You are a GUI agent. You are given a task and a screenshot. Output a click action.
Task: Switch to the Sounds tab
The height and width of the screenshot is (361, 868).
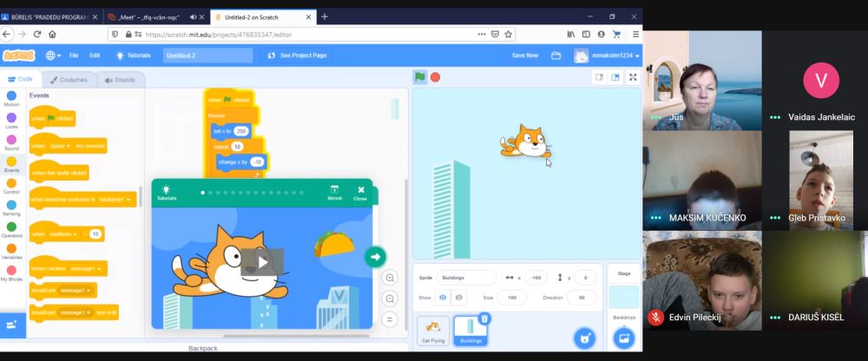tap(120, 80)
